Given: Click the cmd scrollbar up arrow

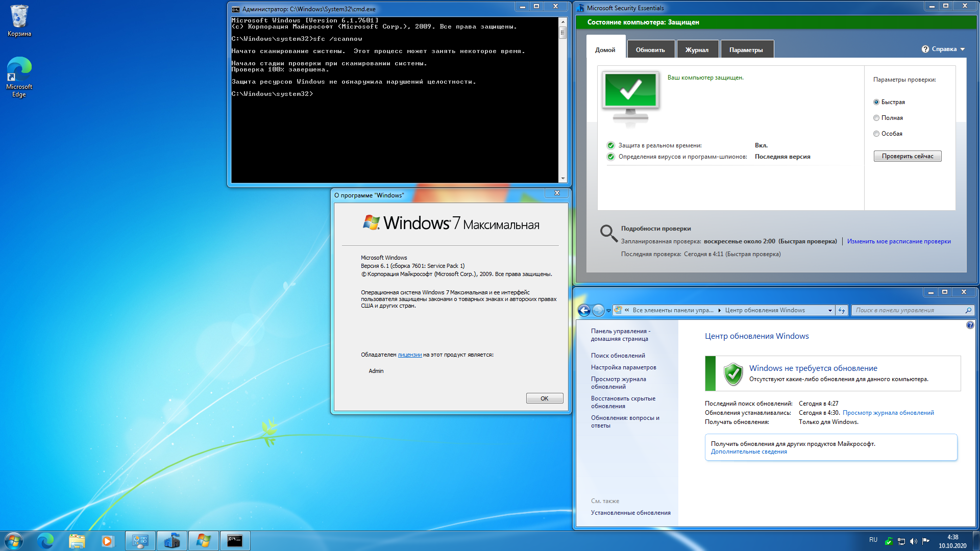Looking at the screenshot, I should click(x=562, y=21).
